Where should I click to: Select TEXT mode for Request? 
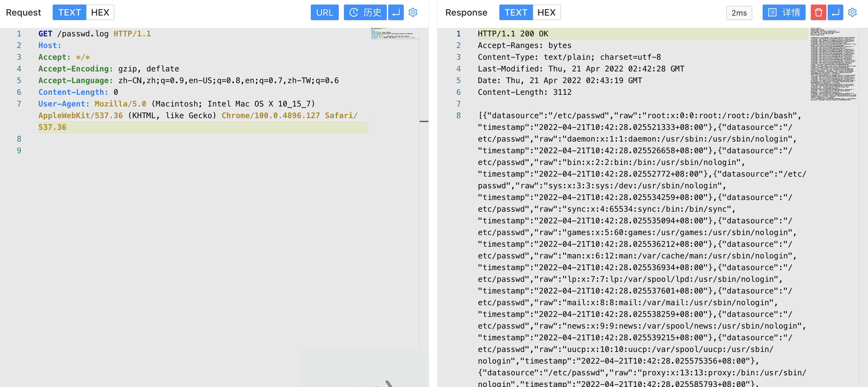point(70,12)
